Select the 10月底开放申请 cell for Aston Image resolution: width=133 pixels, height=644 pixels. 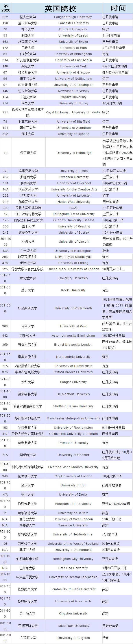tap(113, 336)
